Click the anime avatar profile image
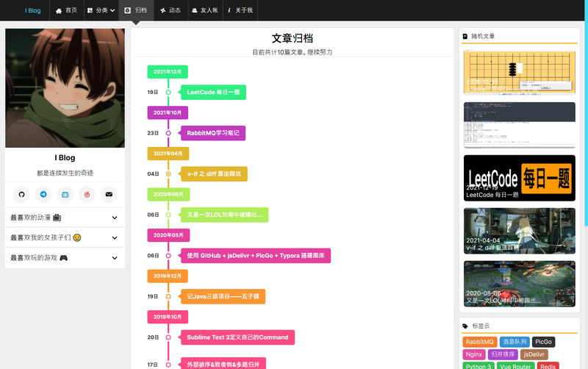 click(x=65, y=88)
